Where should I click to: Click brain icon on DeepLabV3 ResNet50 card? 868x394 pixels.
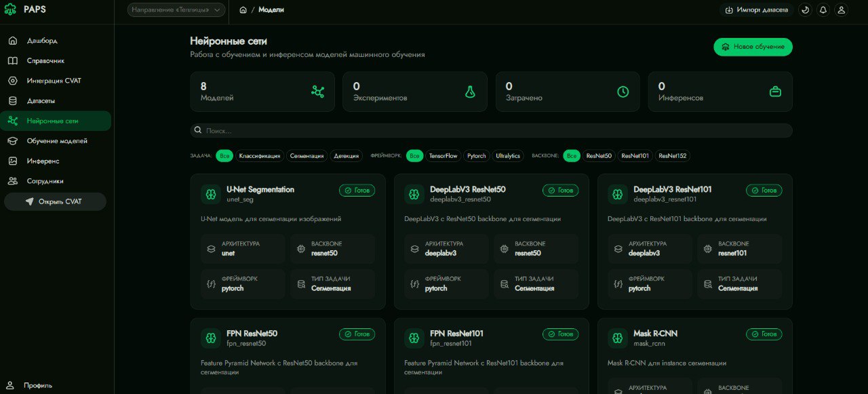click(x=414, y=194)
